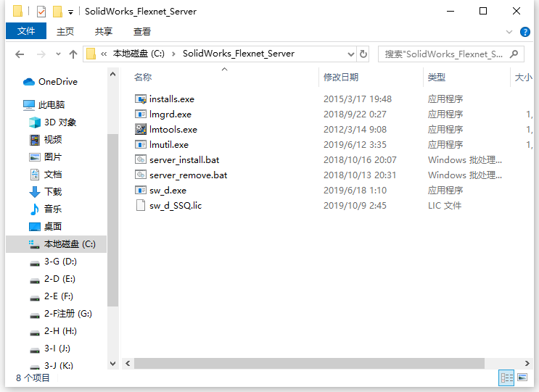The height and width of the screenshot is (392, 539).
Task: Click the navigation pane vertical scrollbar thumb
Action: pyautogui.click(x=112, y=220)
